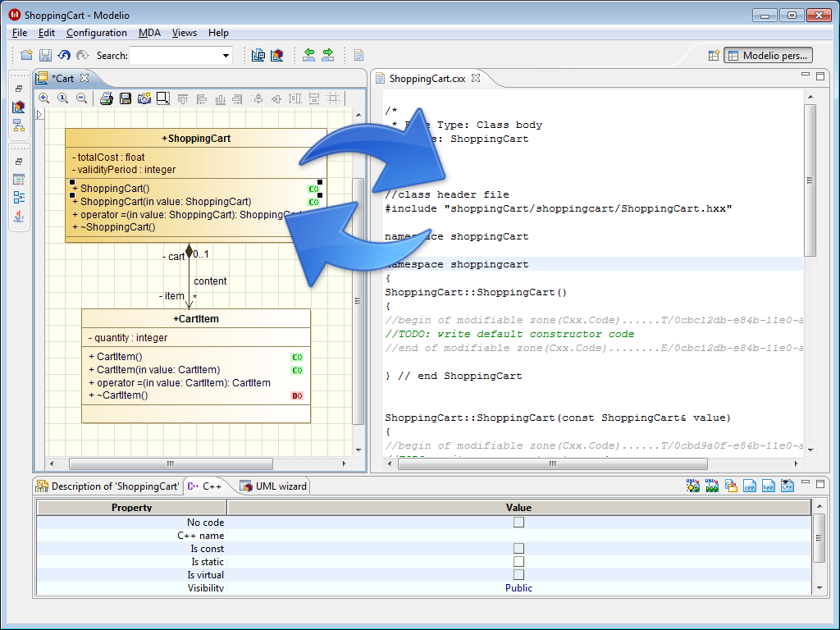Click the camera snapshot icon in diagram toolbar
This screenshot has width=840, height=630.
(144, 98)
